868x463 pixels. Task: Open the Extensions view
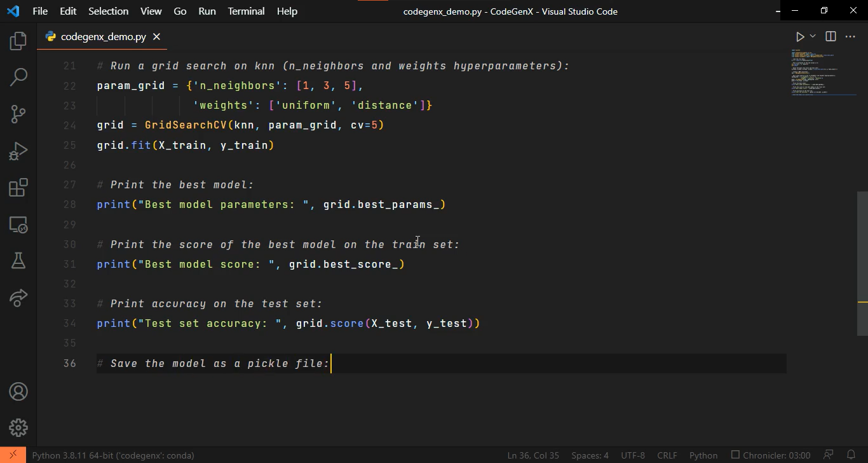[18, 188]
